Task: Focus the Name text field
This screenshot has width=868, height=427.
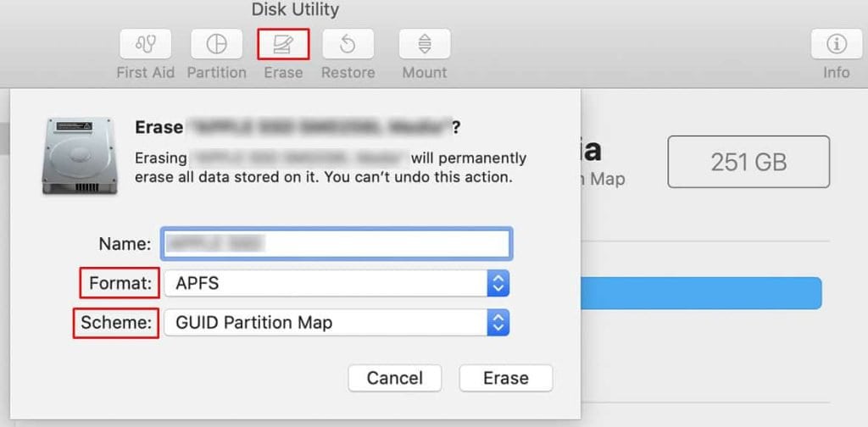Action: [337, 243]
